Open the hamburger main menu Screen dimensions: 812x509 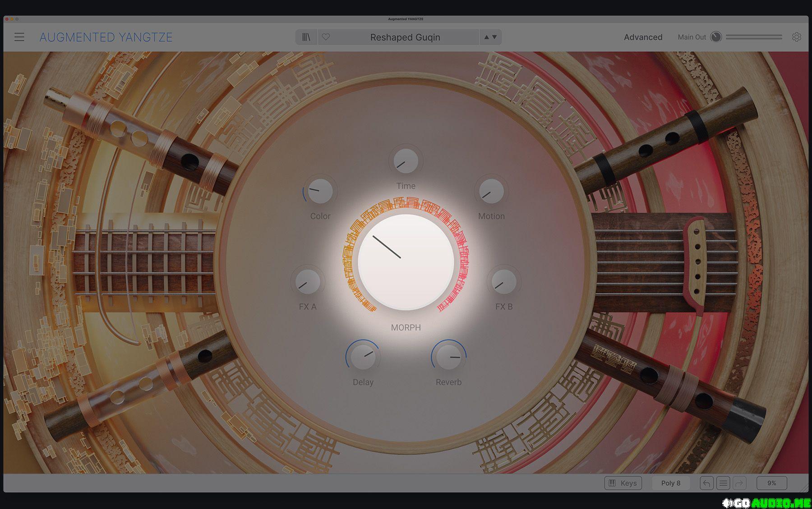19,37
